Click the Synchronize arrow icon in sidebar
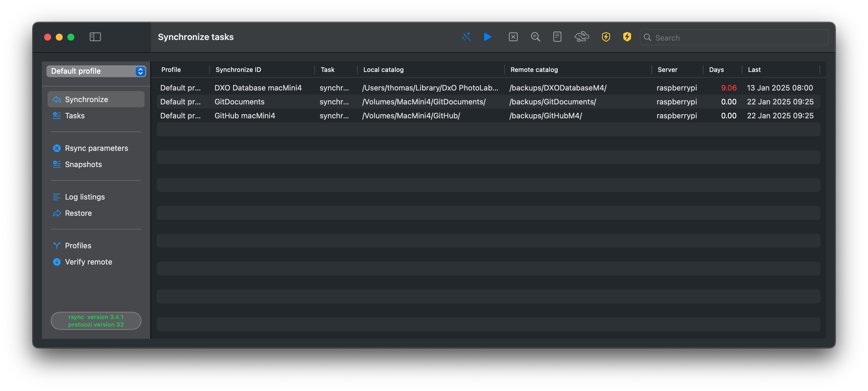 pyautogui.click(x=57, y=99)
